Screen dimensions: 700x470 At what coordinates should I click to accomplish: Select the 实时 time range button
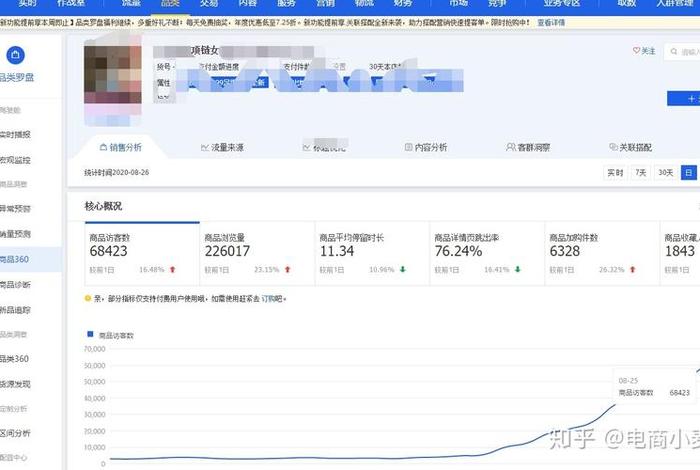615,172
